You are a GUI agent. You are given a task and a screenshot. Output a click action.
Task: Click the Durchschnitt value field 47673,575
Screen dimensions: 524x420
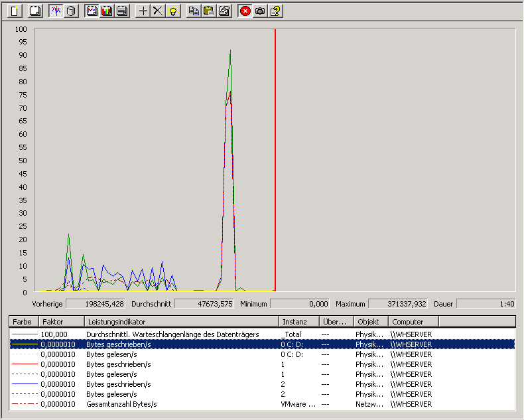tap(204, 304)
